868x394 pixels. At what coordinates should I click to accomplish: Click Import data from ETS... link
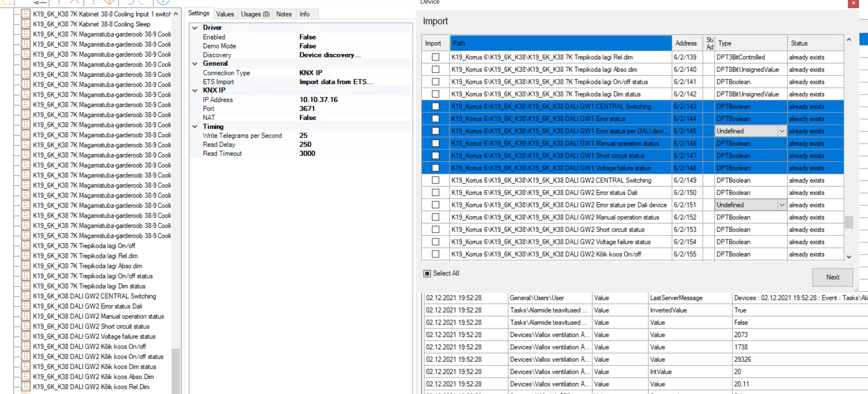[x=336, y=82]
